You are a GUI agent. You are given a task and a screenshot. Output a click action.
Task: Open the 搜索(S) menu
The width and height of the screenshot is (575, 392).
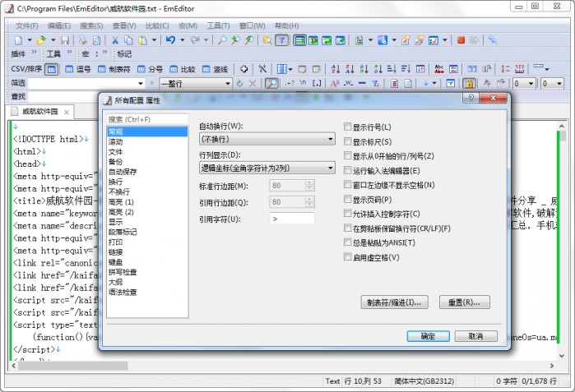click(91, 25)
